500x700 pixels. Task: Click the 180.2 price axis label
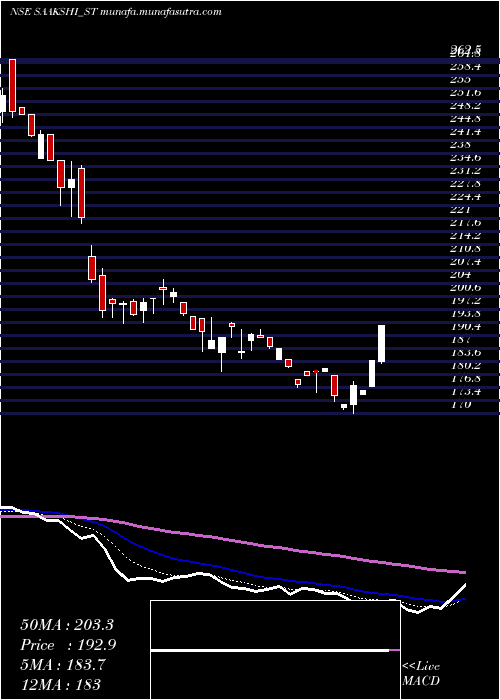tap(466, 366)
